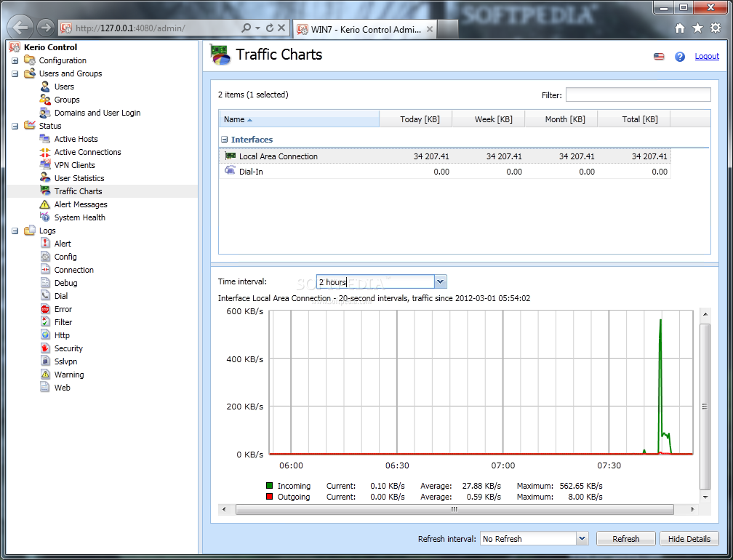Click the Refresh button
Screen dimensions: 733x560
pos(626,538)
